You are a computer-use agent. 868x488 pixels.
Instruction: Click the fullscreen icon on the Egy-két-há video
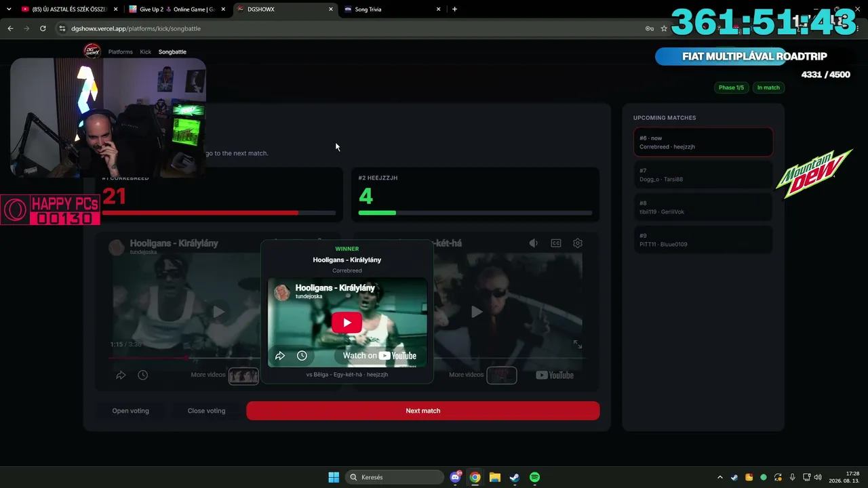tap(578, 344)
